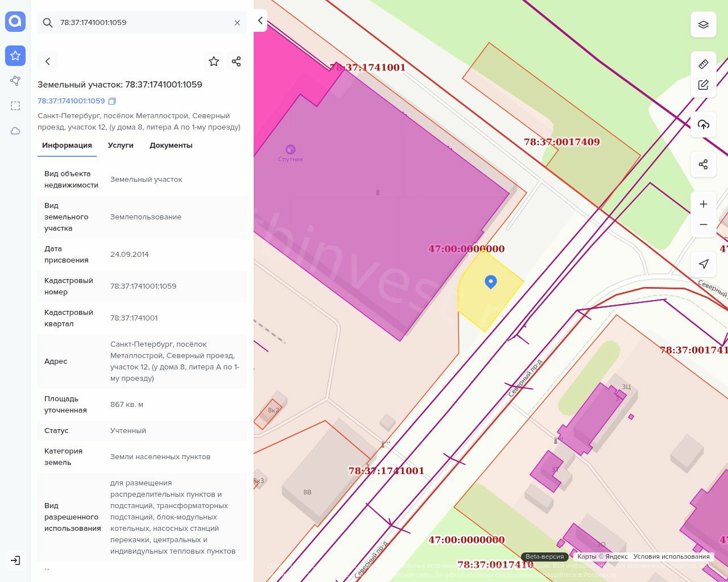Screen dimensions: 728x582
Task: Switch to the Документы tab
Action: (171, 145)
